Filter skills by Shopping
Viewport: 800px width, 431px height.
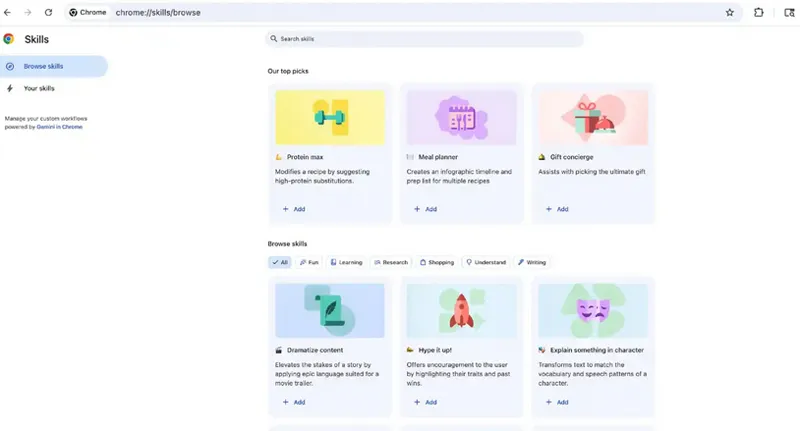tap(437, 262)
